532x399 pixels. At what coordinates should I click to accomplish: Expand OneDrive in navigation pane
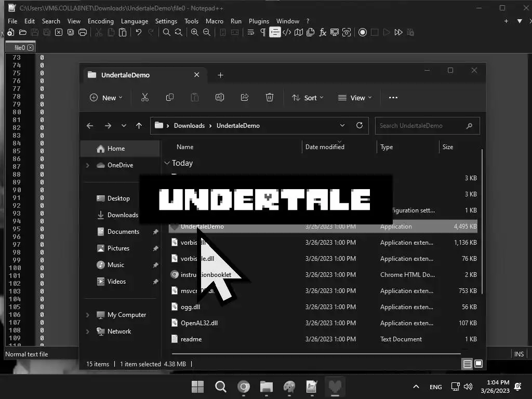[87, 165]
